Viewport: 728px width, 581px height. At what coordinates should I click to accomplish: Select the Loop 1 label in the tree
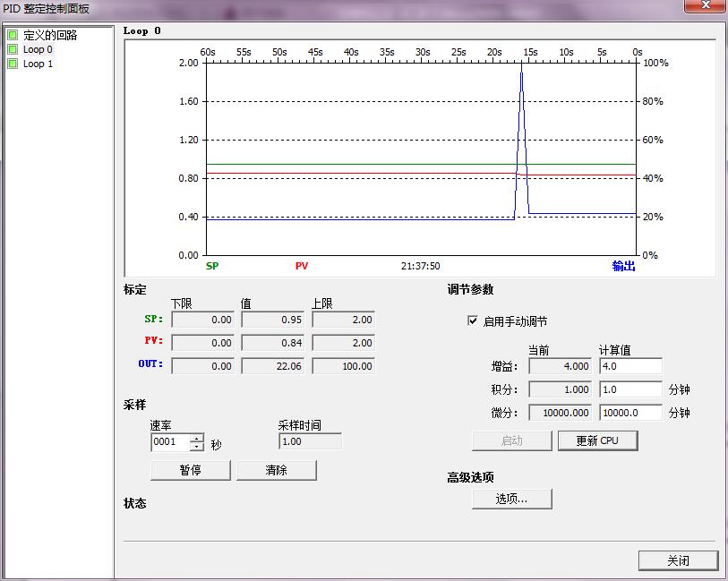[x=38, y=64]
